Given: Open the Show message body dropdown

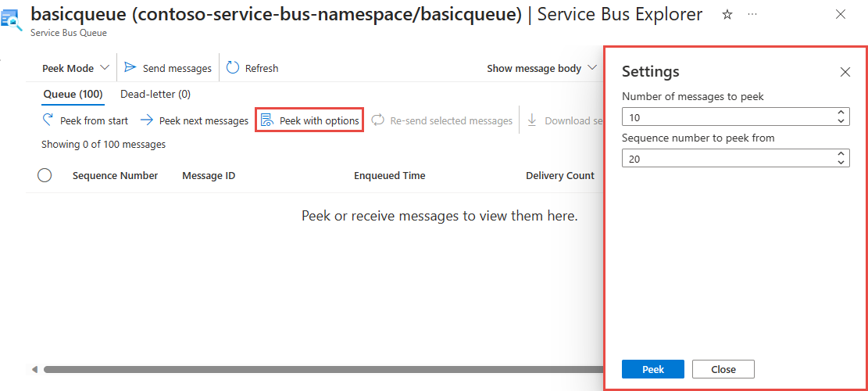Looking at the screenshot, I should [x=541, y=68].
